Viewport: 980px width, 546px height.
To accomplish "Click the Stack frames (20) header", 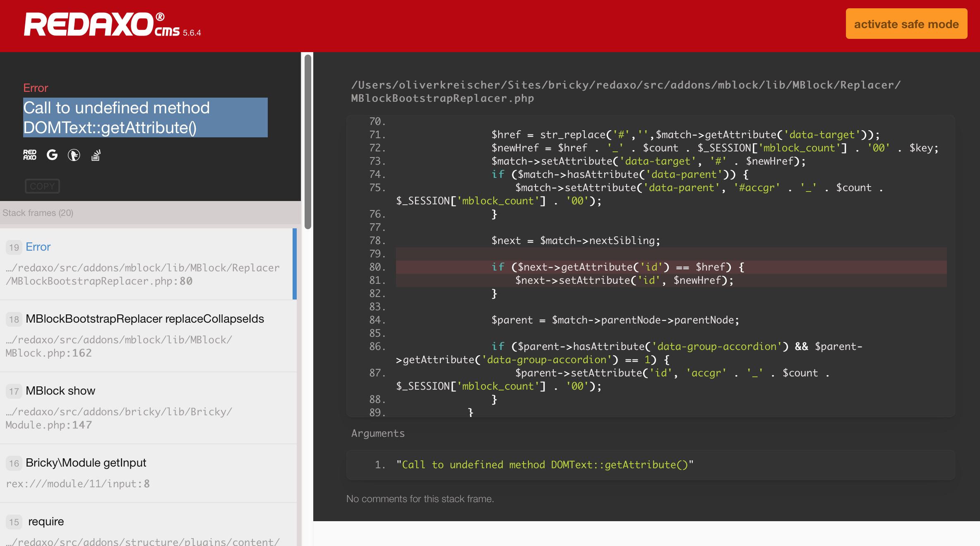I will click(x=38, y=213).
